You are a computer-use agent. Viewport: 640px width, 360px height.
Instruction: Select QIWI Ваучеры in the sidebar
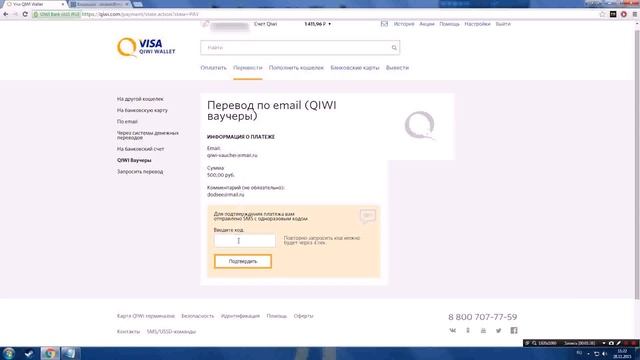134,160
